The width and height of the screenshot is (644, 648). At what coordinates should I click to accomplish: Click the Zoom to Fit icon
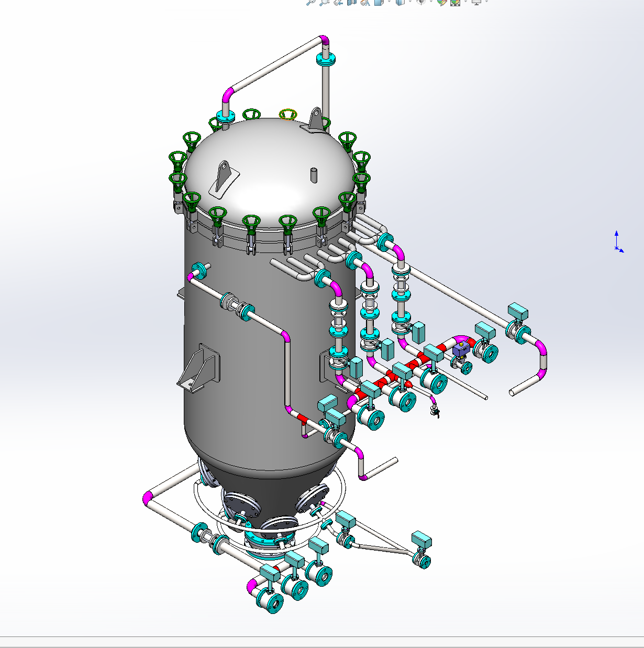pos(310,2)
